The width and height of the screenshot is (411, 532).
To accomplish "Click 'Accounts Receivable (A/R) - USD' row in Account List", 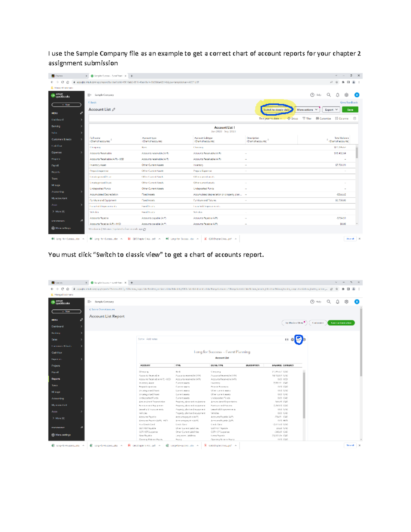I will click(x=222, y=159).
